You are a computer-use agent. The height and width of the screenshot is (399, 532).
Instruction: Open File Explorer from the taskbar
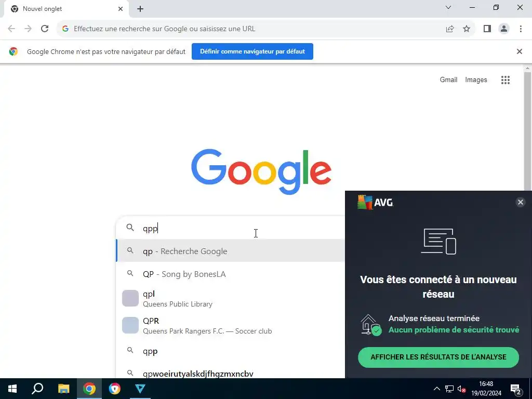[x=63, y=389]
